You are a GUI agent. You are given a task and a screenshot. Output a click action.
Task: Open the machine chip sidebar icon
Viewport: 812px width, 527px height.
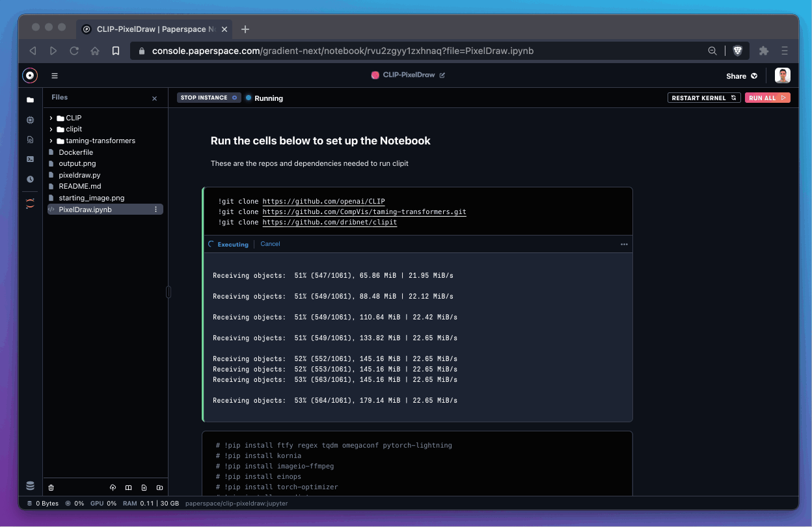click(x=30, y=120)
